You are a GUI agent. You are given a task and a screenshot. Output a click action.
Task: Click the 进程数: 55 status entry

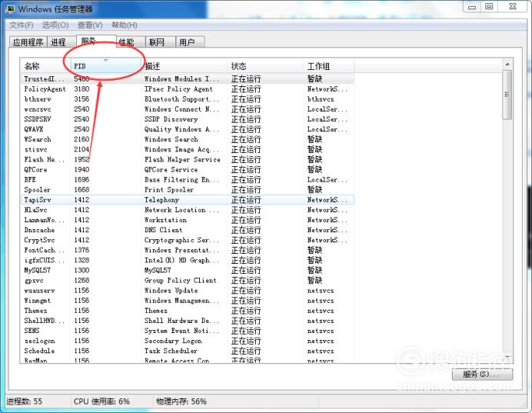point(25,401)
